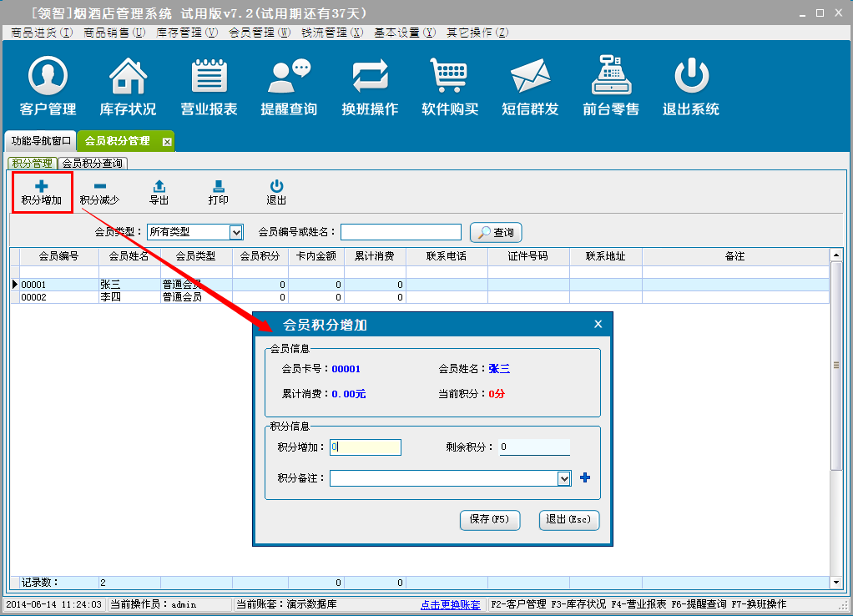Close the 会员积分增加 dialog

[598, 325]
